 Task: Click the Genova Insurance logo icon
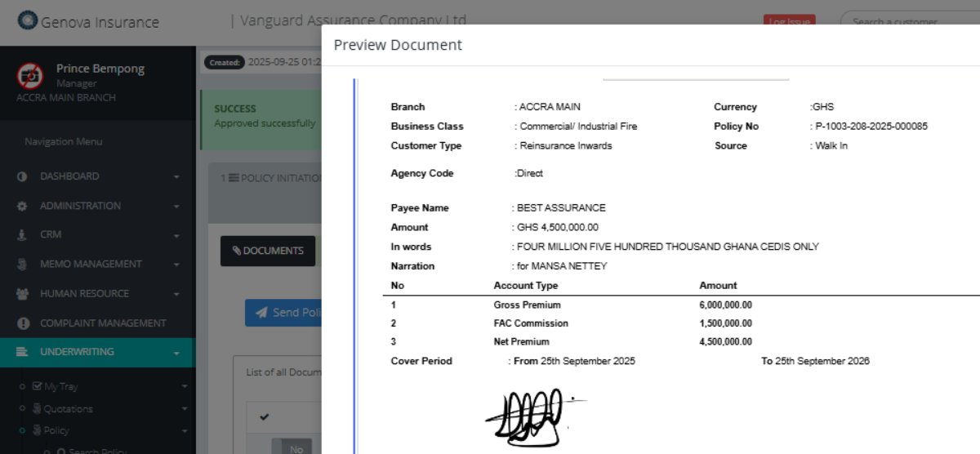click(28, 21)
